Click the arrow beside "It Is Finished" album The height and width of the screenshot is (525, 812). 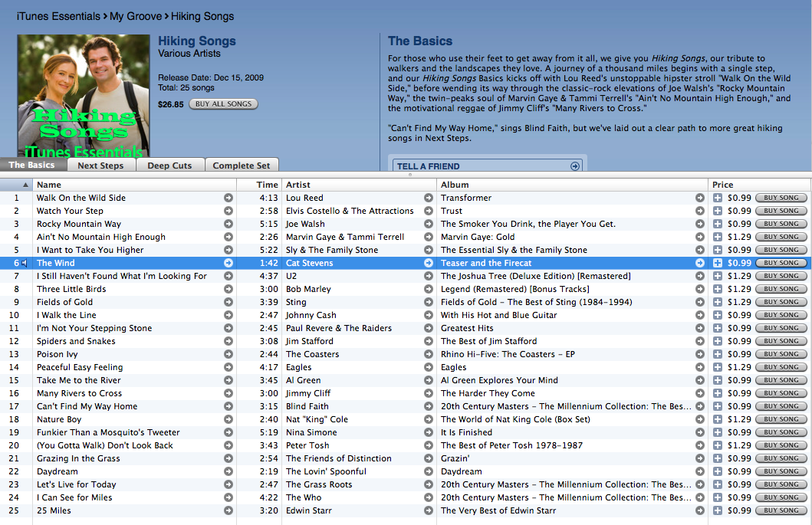tap(699, 432)
